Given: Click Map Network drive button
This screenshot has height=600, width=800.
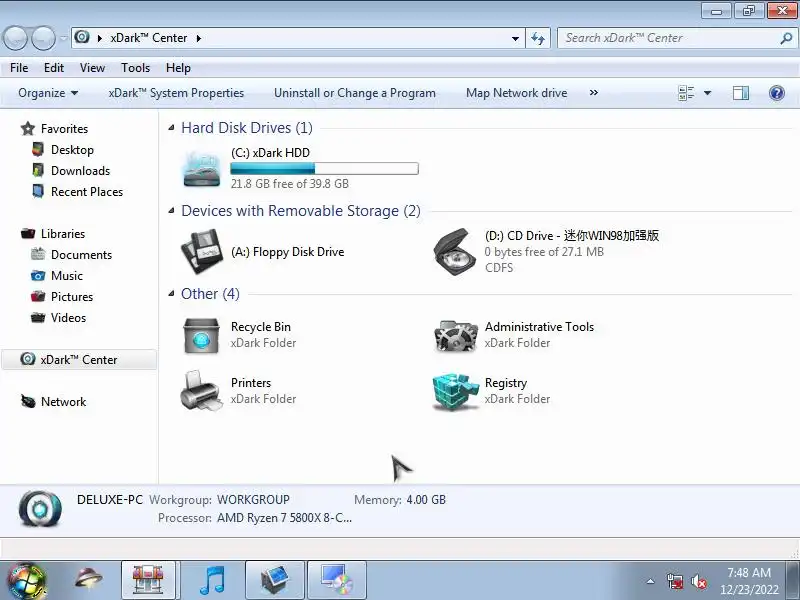Looking at the screenshot, I should tap(516, 93).
